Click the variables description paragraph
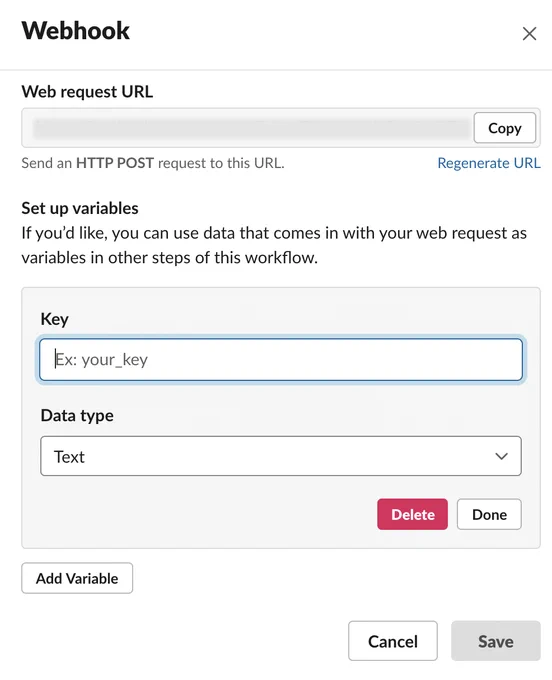The image size is (552, 680). [x=274, y=245]
